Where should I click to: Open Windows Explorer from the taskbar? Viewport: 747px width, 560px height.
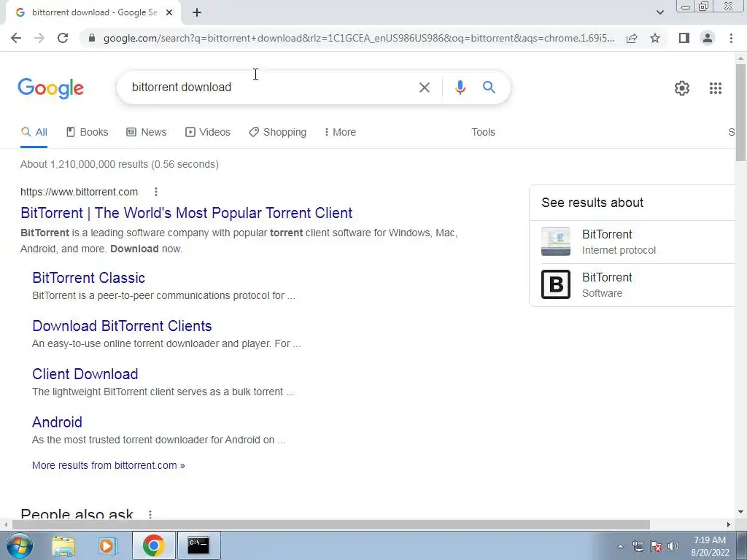63,545
